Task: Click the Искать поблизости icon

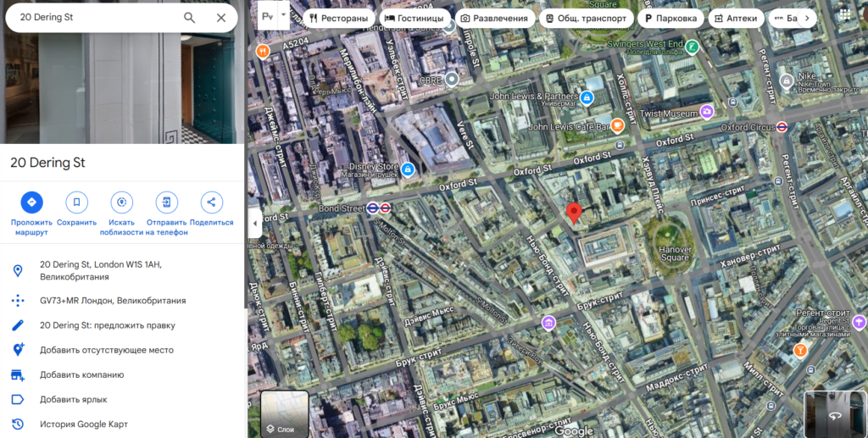Action: pos(122,202)
